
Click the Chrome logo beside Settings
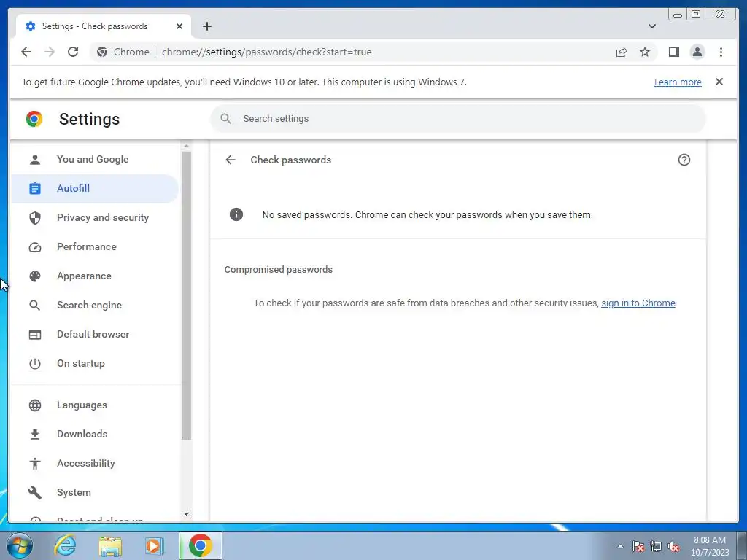pyautogui.click(x=34, y=119)
